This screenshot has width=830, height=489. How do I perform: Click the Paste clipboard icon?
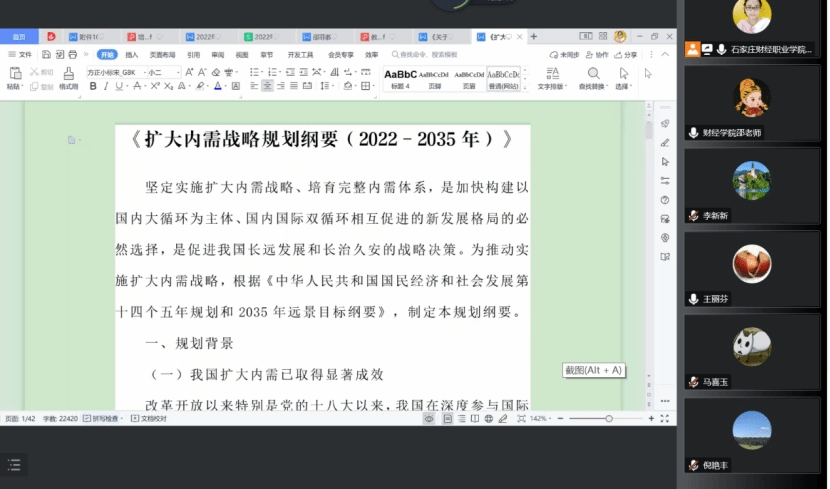click(x=15, y=74)
